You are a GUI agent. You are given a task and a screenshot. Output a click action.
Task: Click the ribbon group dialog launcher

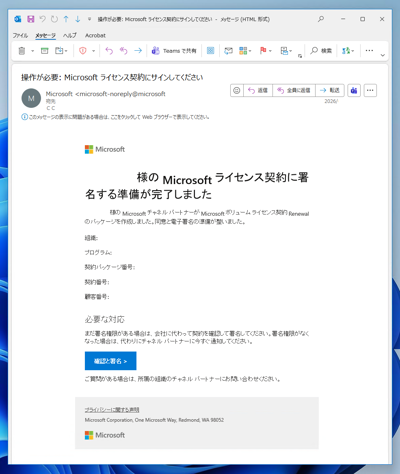300,56
